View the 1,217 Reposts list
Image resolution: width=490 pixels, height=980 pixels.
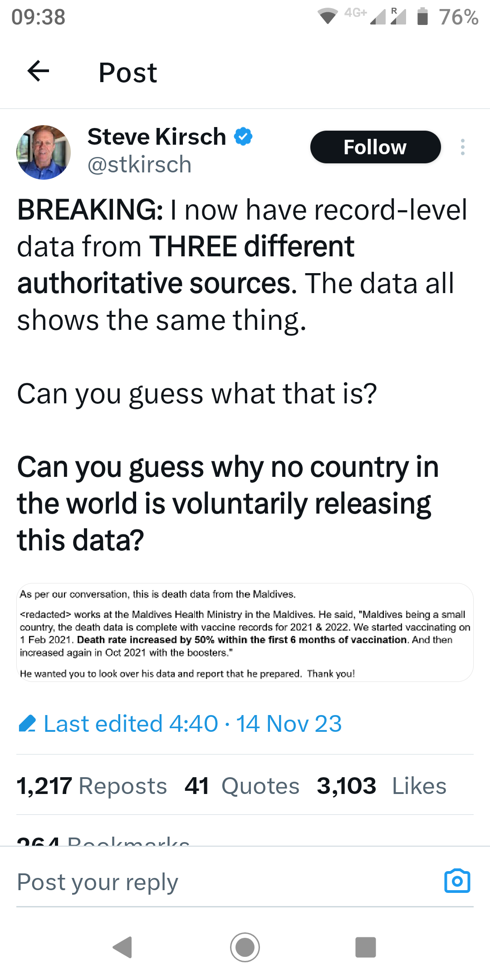[x=92, y=786]
